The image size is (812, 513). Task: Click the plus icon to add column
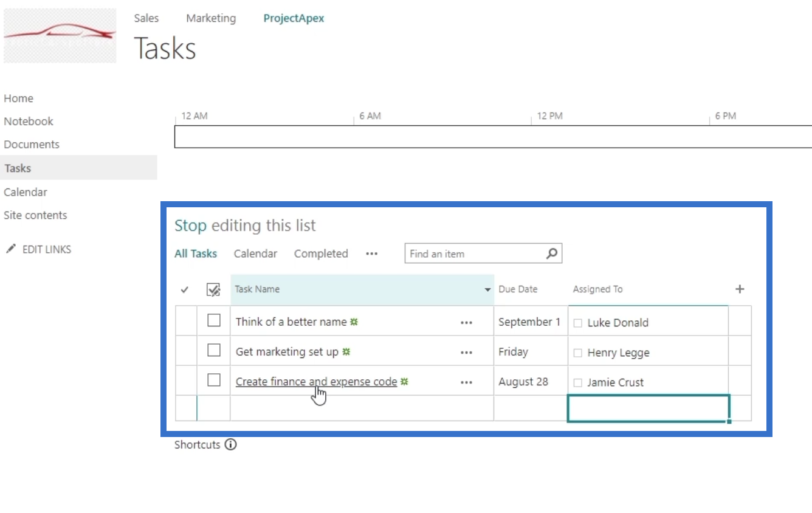tap(740, 289)
